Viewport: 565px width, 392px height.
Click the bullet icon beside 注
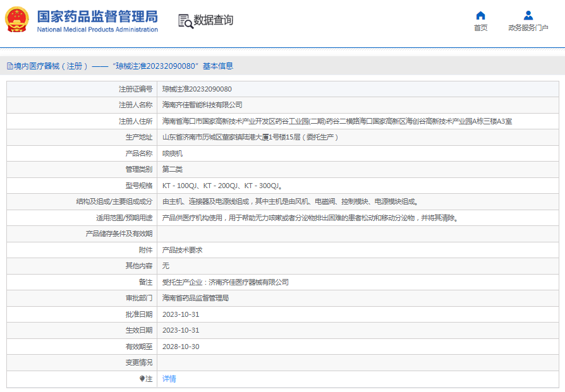tap(142, 379)
